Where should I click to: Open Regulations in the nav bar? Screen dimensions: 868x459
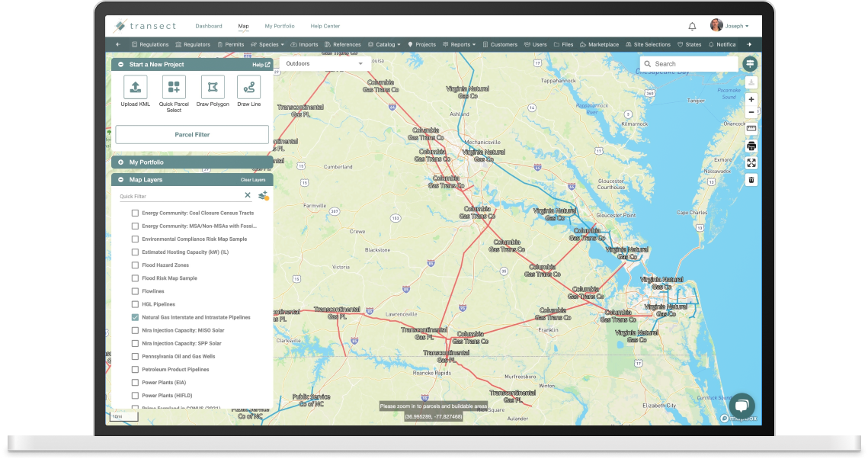[150, 44]
